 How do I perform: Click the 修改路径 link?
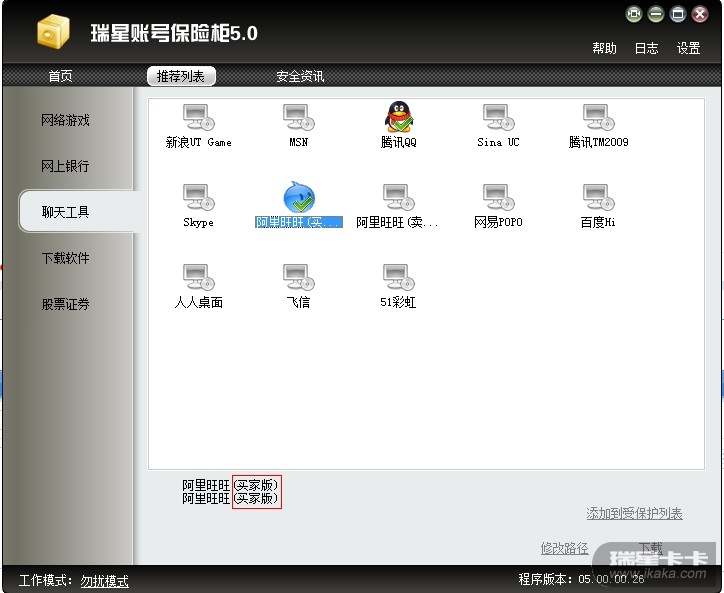(565, 548)
